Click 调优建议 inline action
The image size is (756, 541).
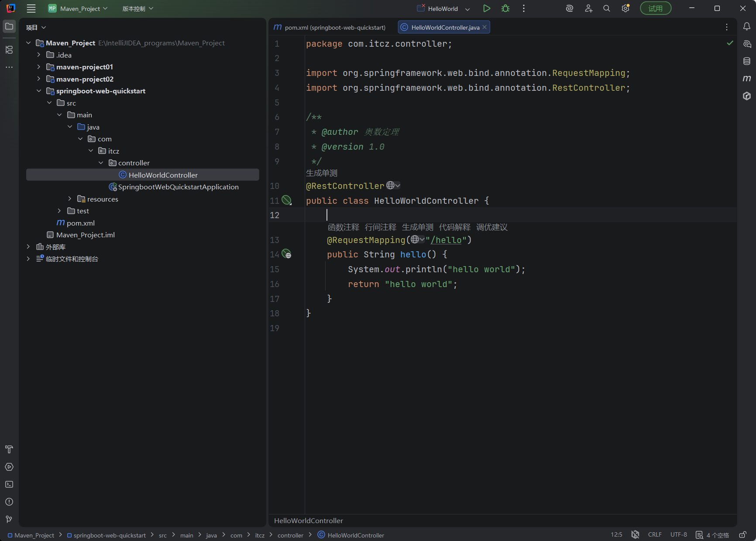pos(492,227)
